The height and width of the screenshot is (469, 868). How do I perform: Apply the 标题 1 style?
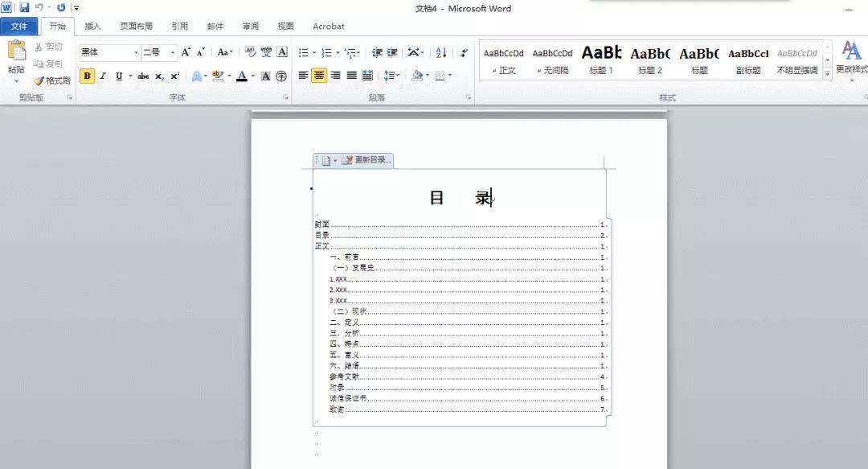click(601, 60)
